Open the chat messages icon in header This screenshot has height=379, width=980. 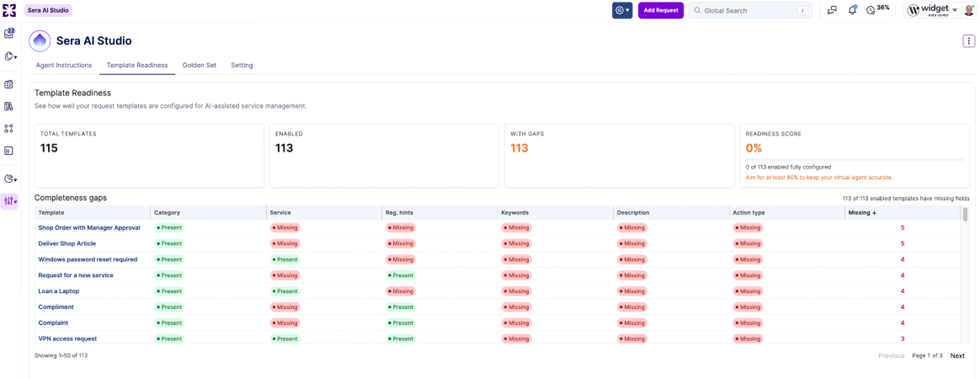(x=832, y=11)
